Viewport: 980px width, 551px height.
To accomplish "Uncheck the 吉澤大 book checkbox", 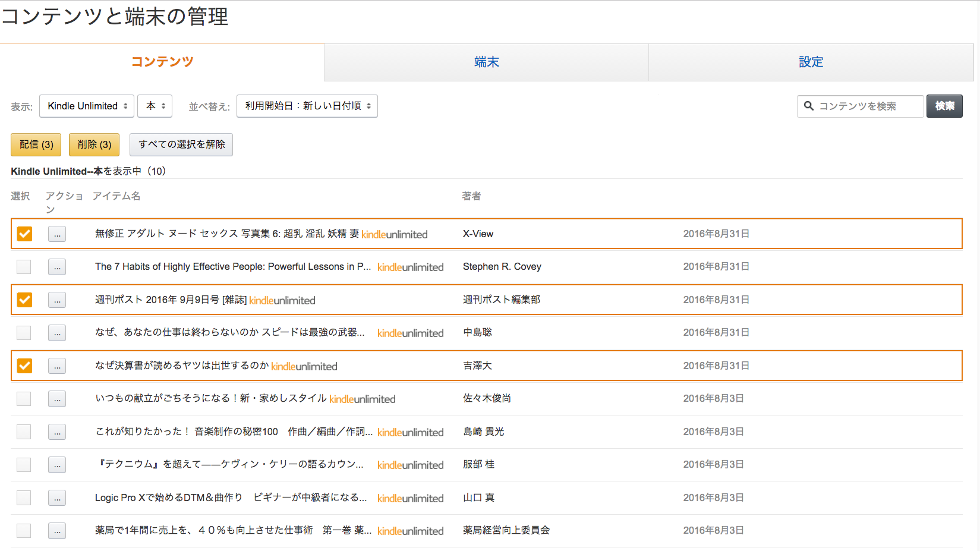I will coord(24,366).
